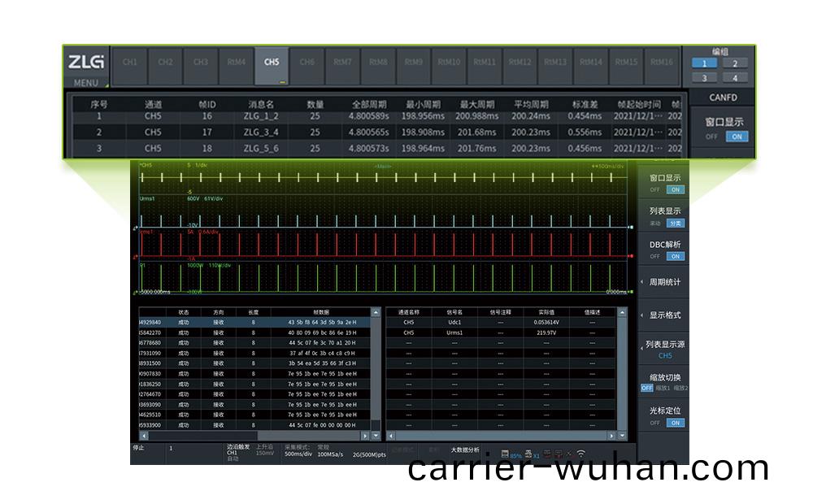Expand the 显示格式 submenu
Viewport: 813px width, 504px height.
coord(664,315)
